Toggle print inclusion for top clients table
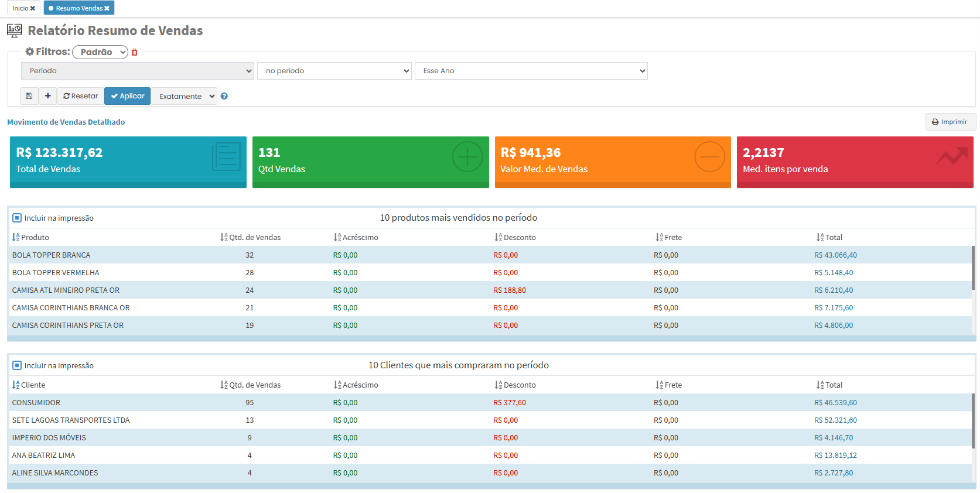 tap(17, 365)
